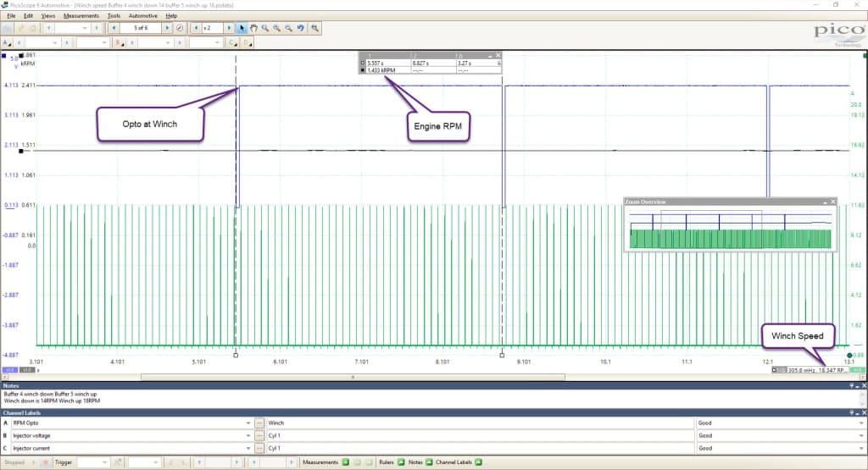Screen dimensions: 868x470
Task: Open the Views menu
Action: click(x=48, y=16)
